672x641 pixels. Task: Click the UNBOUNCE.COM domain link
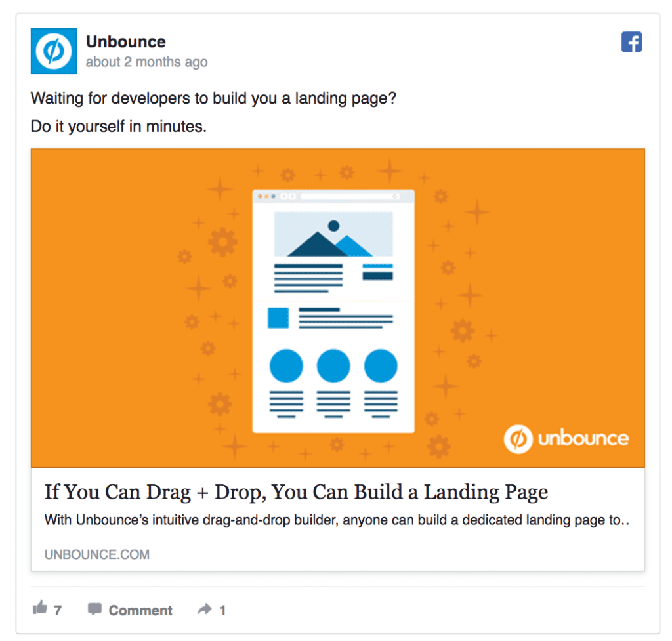click(97, 554)
